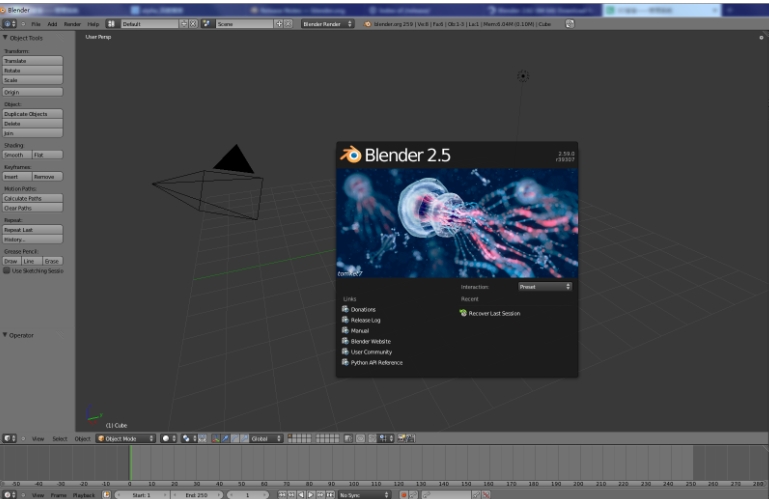Click the screen layout browse icon

111,24
